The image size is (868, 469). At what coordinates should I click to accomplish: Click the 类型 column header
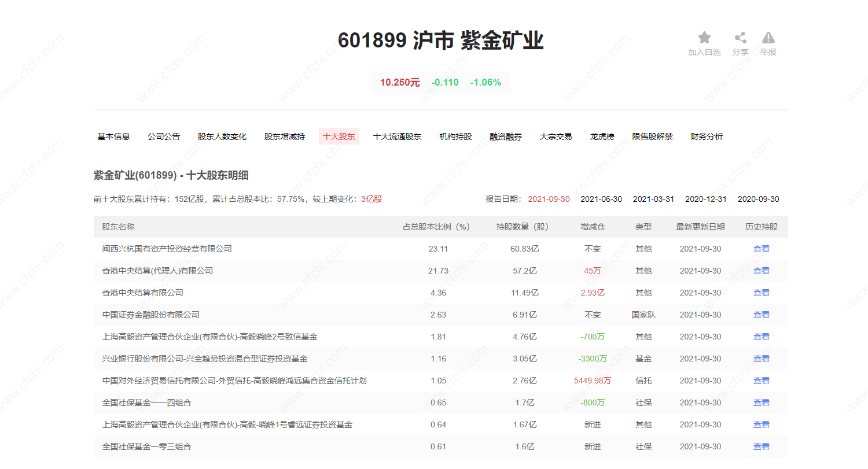pyautogui.click(x=643, y=227)
